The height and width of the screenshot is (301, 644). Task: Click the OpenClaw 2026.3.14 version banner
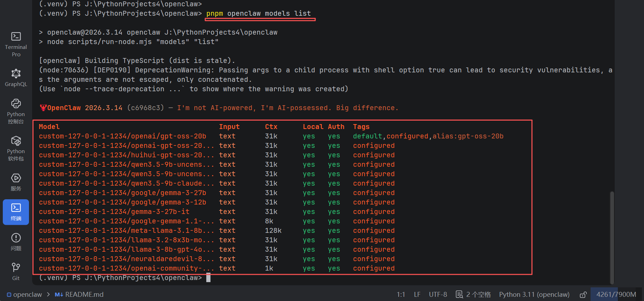point(84,108)
